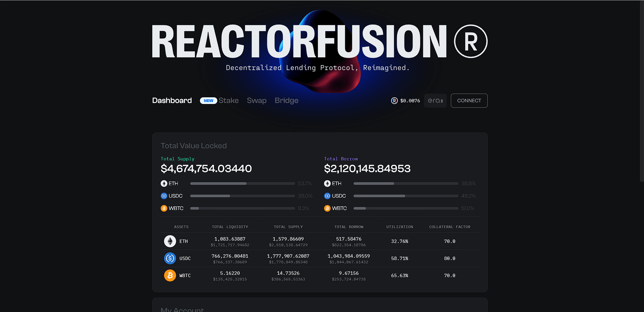Click the Bitcoin icon in the assets table
This screenshot has height=312, width=644.
(170, 275)
